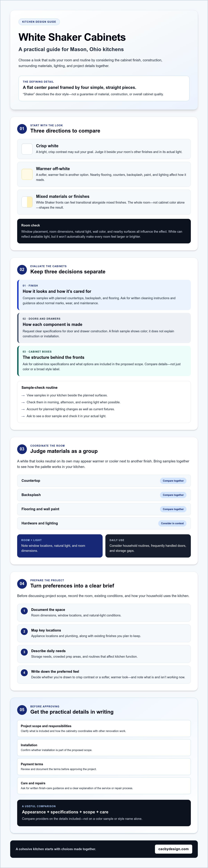This screenshot has width=208, height=868.
Task: Select the Crisp white color swatch
Action: point(27,149)
